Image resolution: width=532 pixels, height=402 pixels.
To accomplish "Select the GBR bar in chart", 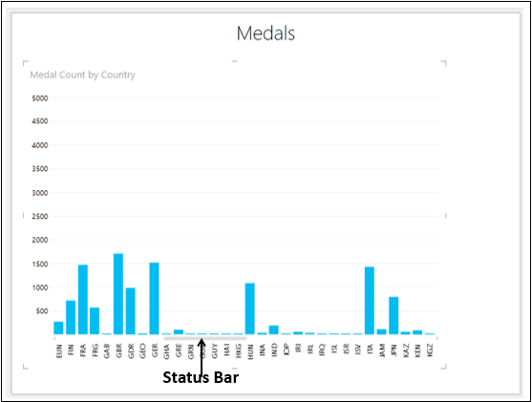I will click(118, 294).
